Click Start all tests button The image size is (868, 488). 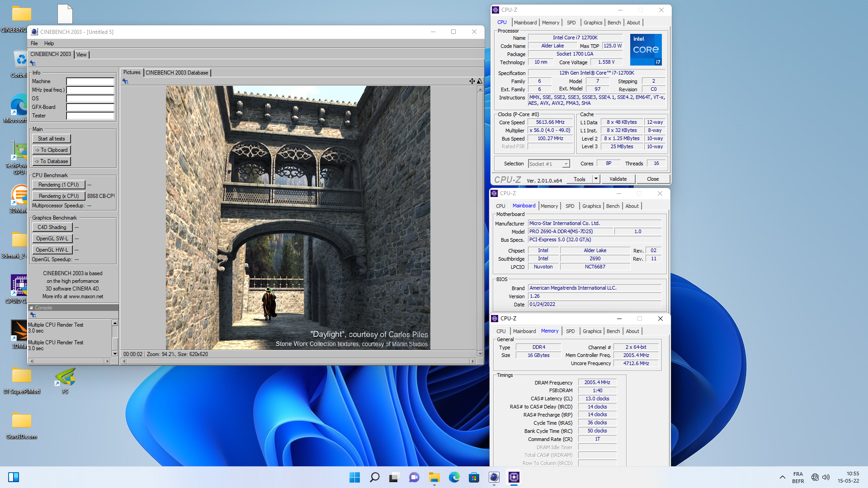point(51,139)
